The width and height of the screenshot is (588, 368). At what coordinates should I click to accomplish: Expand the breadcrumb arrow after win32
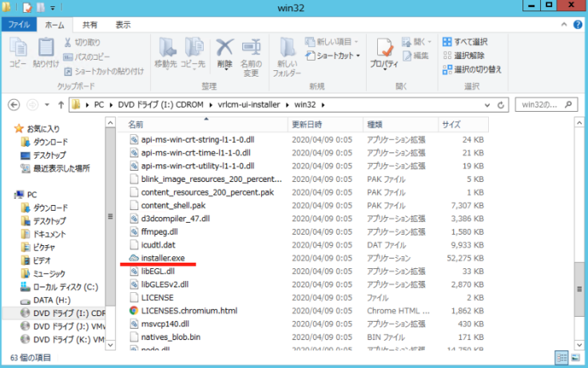point(323,105)
